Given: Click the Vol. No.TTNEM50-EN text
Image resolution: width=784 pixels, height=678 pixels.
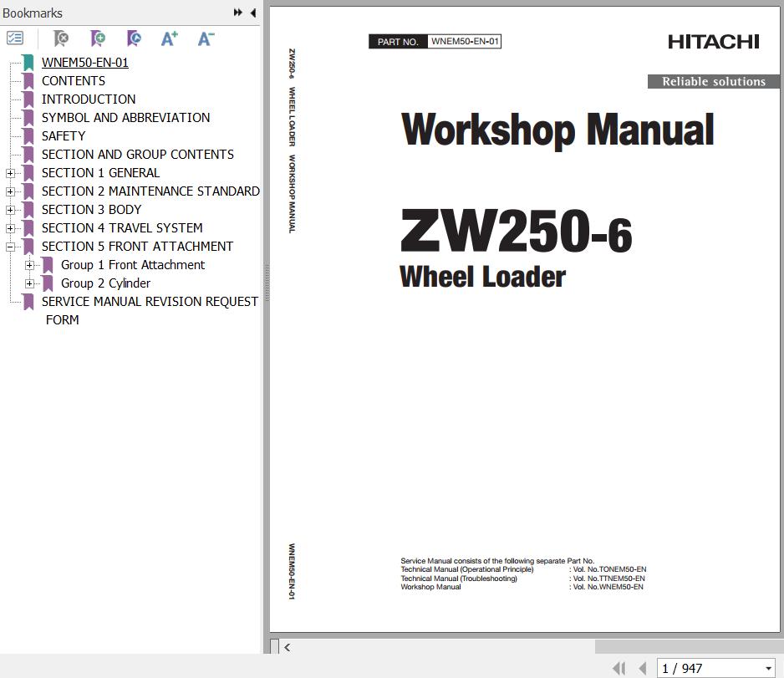Looking at the screenshot, I should point(609,579).
